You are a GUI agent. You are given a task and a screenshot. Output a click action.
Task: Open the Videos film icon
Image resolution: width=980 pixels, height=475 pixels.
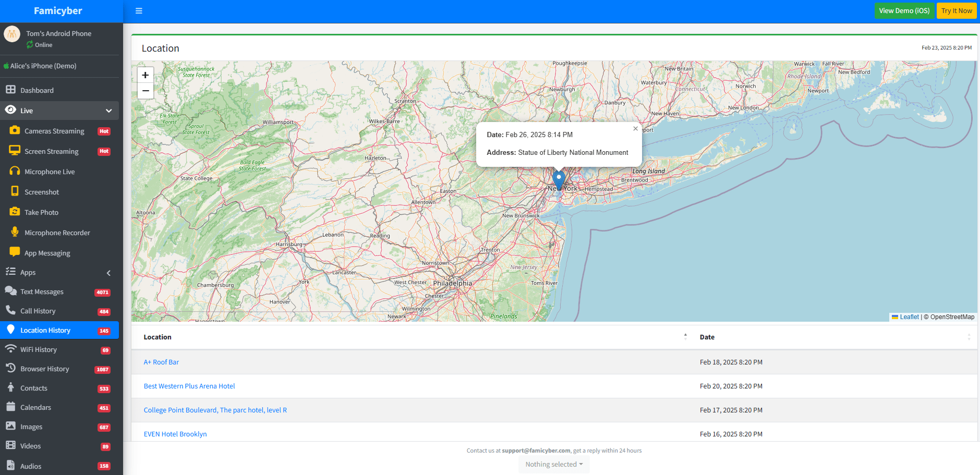pos(10,445)
